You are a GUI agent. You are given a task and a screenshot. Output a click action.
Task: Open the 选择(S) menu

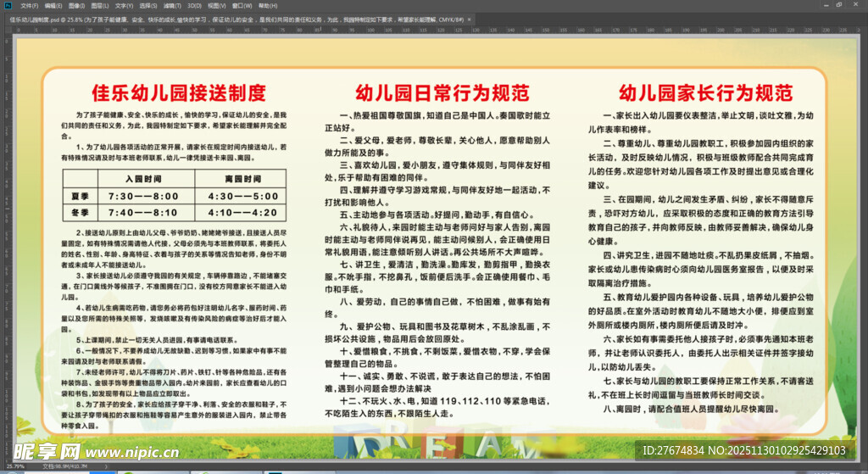pyautogui.click(x=147, y=6)
